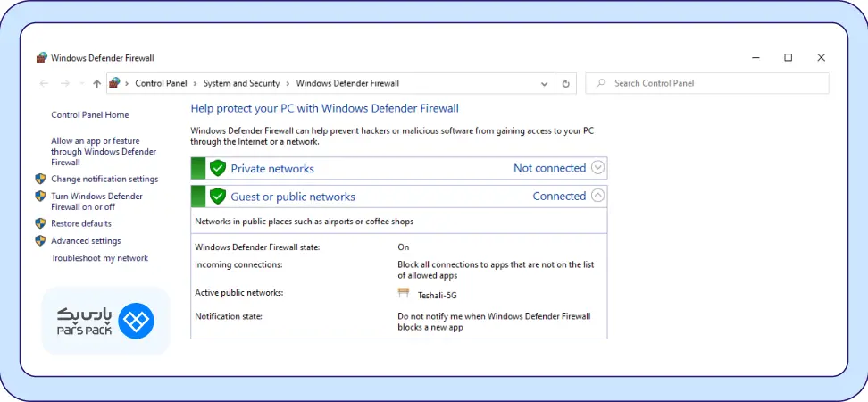Open the address bar history dropdown

coord(545,83)
